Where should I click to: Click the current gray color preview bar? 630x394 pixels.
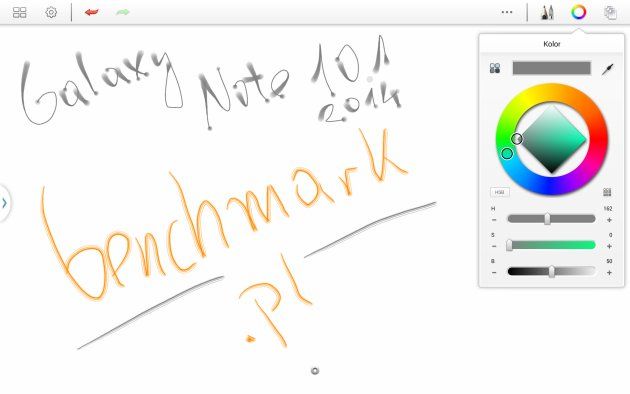(x=552, y=68)
